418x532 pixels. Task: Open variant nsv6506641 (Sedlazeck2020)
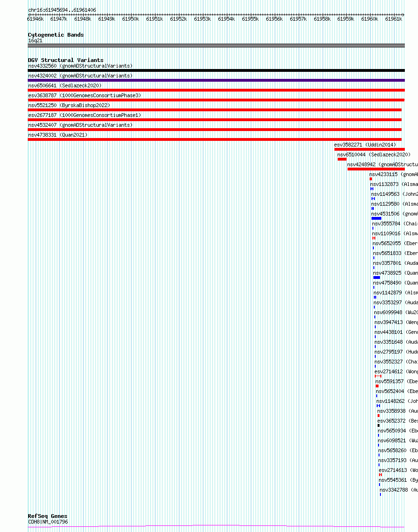(x=65, y=85)
